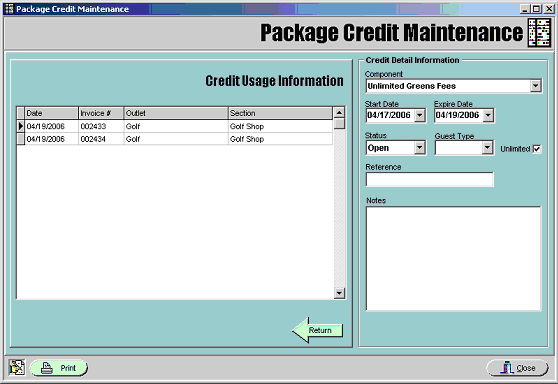
Task: Expand the Guest Type dropdown arrow
Action: [487, 148]
